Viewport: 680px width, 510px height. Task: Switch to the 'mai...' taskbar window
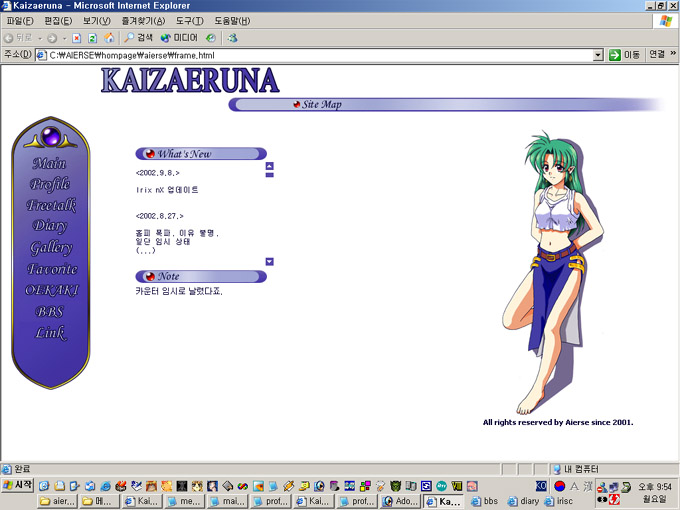(228, 501)
